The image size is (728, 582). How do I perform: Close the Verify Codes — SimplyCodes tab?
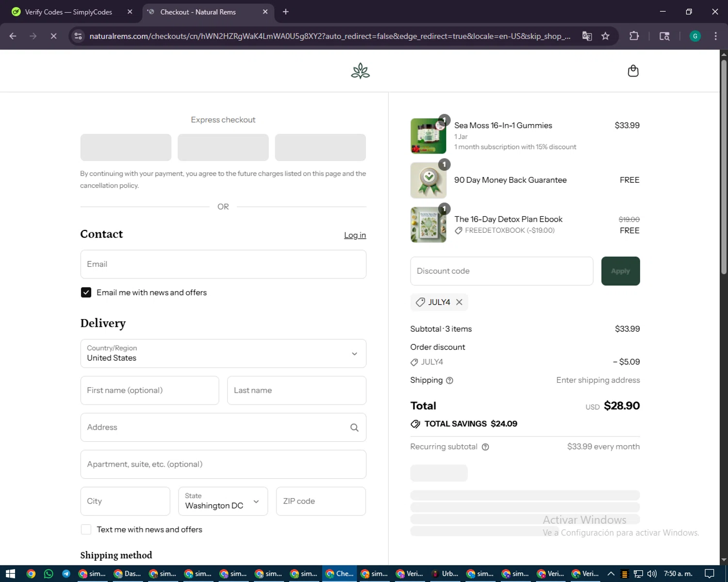(130, 12)
